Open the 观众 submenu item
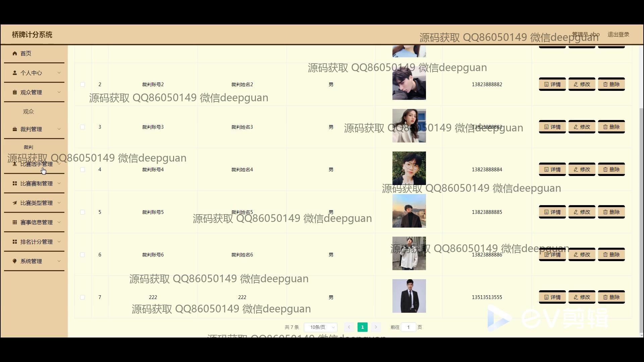Image resolution: width=644 pixels, height=362 pixels. [x=29, y=112]
